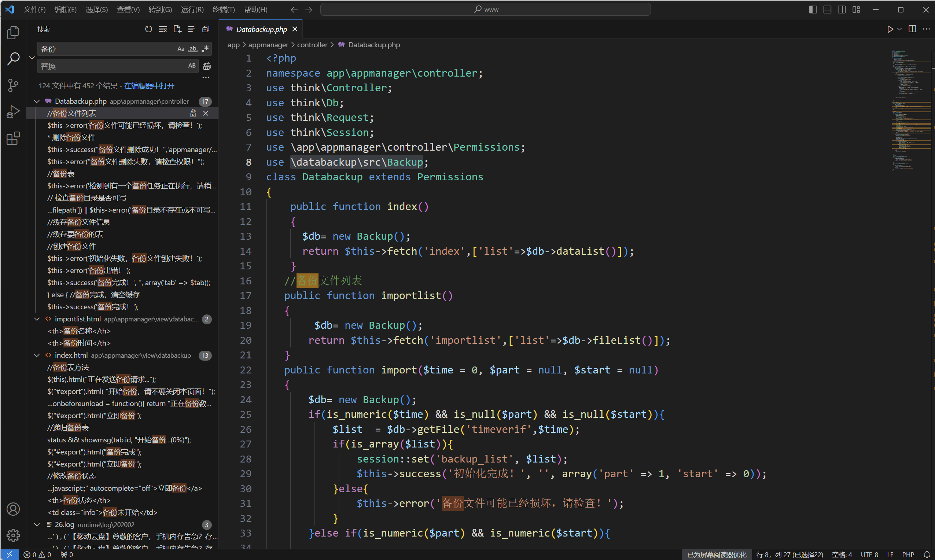Go forward with the navigation arrow

pyautogui.click(x=308, y=10)
